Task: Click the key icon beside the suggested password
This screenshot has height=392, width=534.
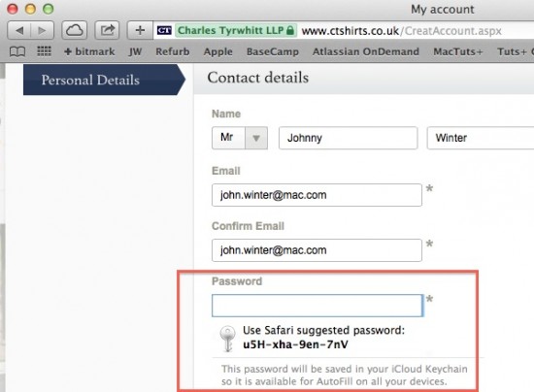Action: [227, 339]
